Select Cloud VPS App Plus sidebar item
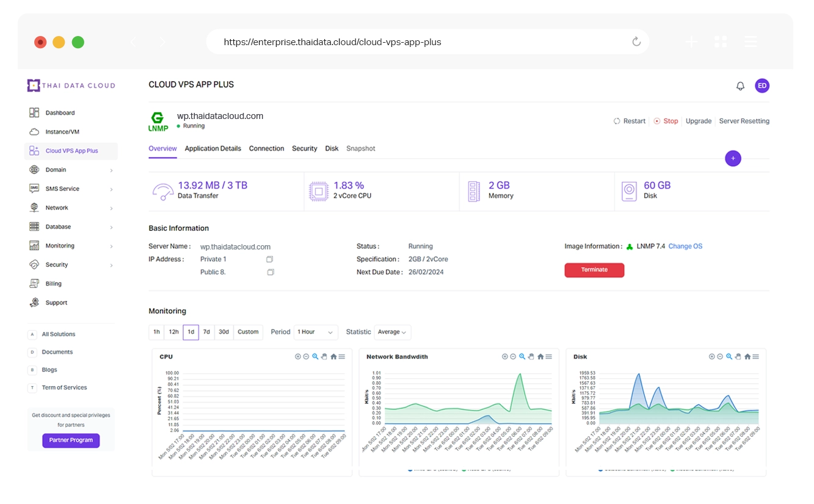814x504 pixels. tap(71, 151)
